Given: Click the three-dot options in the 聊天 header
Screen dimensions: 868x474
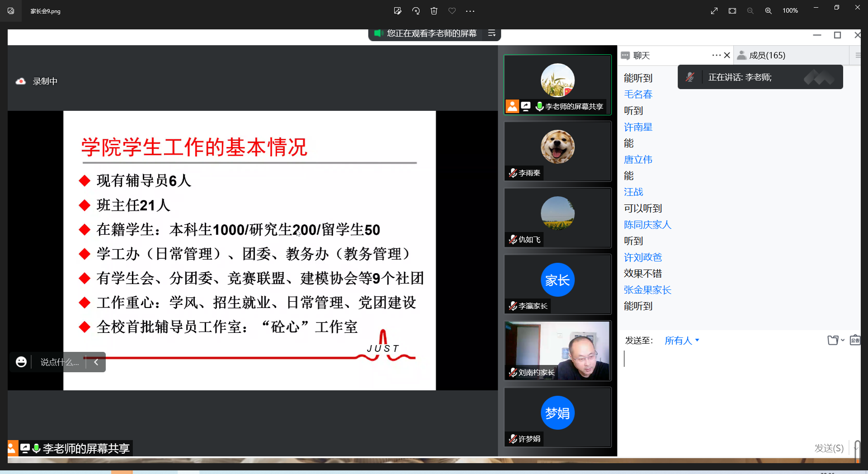Looking at the screenshot, I should 716,55.
